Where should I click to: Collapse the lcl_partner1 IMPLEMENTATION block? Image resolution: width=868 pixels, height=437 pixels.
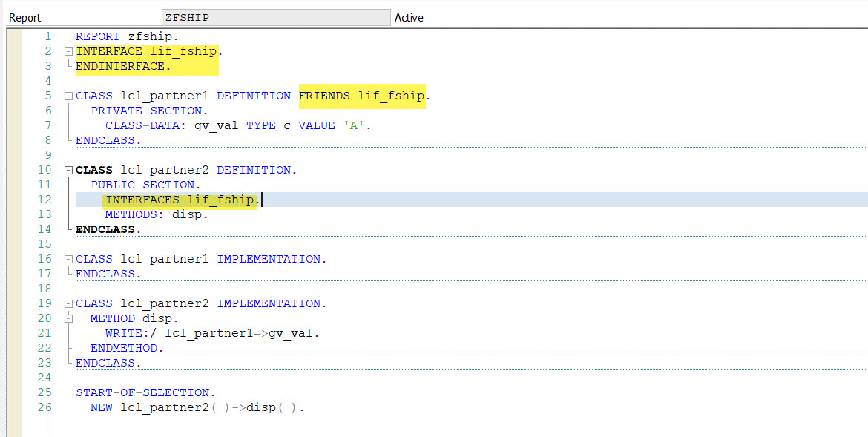68,258
